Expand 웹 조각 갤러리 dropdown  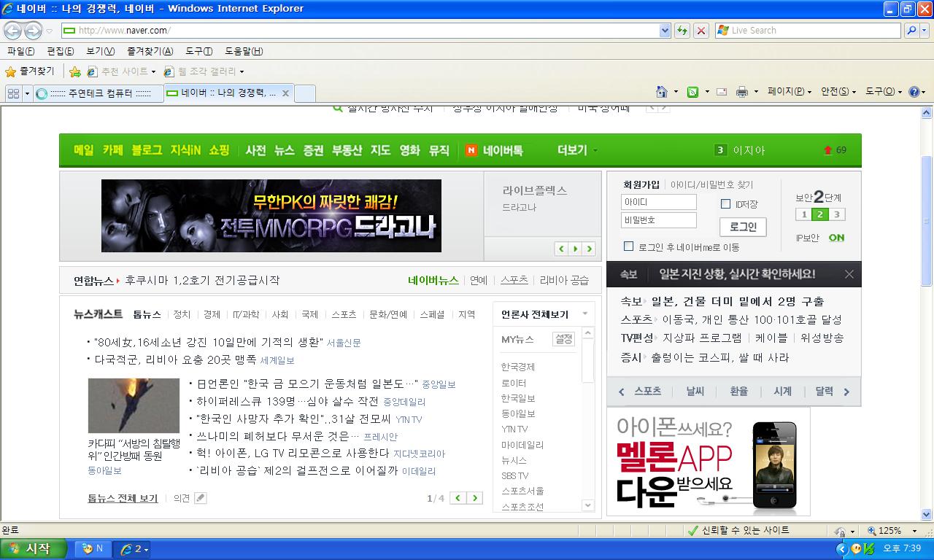click(242, 72)
